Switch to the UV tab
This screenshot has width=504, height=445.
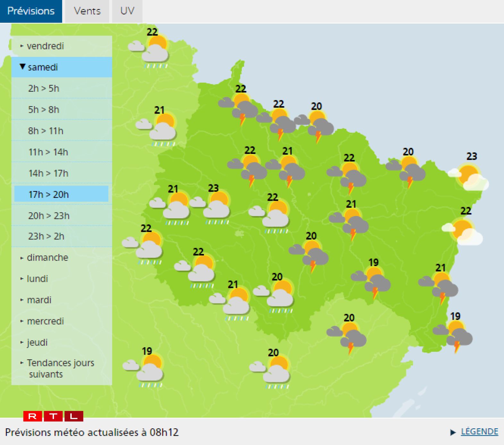tap(127, 11)
